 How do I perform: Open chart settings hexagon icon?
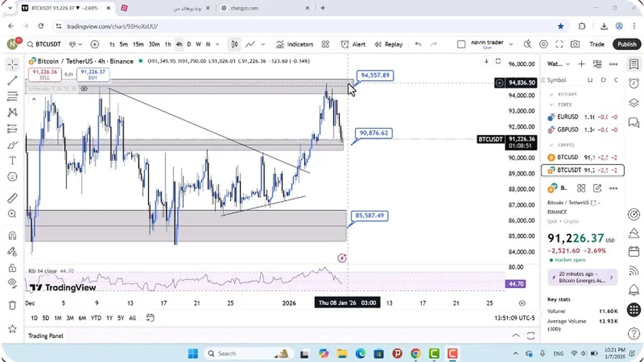544,45
